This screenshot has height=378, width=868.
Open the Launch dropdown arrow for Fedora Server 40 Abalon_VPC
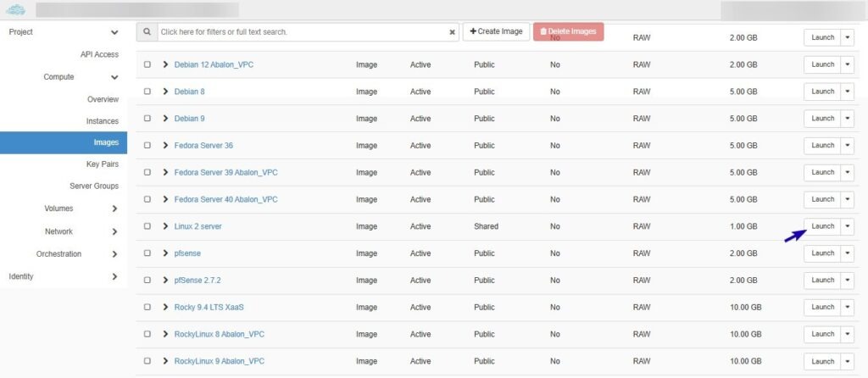click(x=848, y=199)
